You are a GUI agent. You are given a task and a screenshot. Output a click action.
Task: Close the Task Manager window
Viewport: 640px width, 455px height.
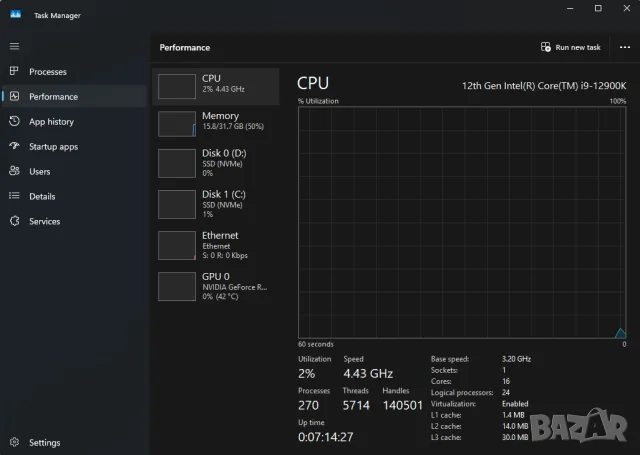click(627, 8)
